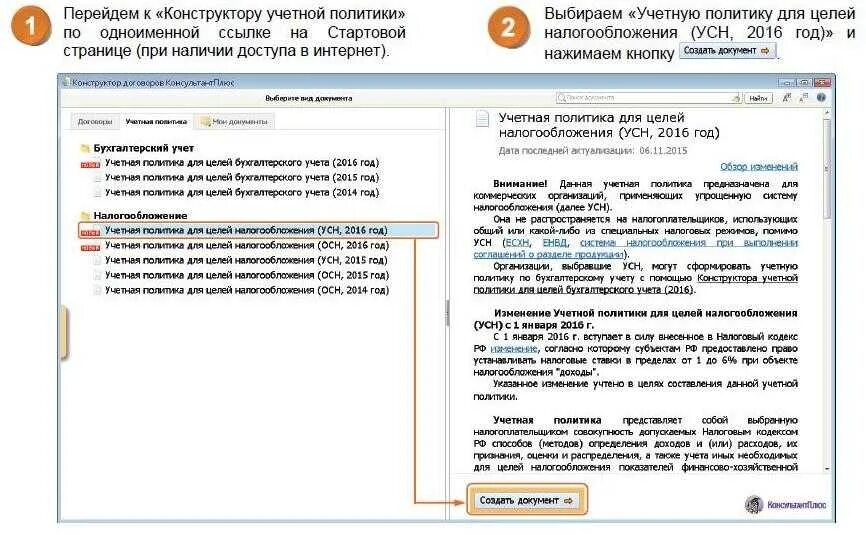Click the red 'новое' badge on ОСН 2016 row
866x535 pixels.
tap(91, 248)
